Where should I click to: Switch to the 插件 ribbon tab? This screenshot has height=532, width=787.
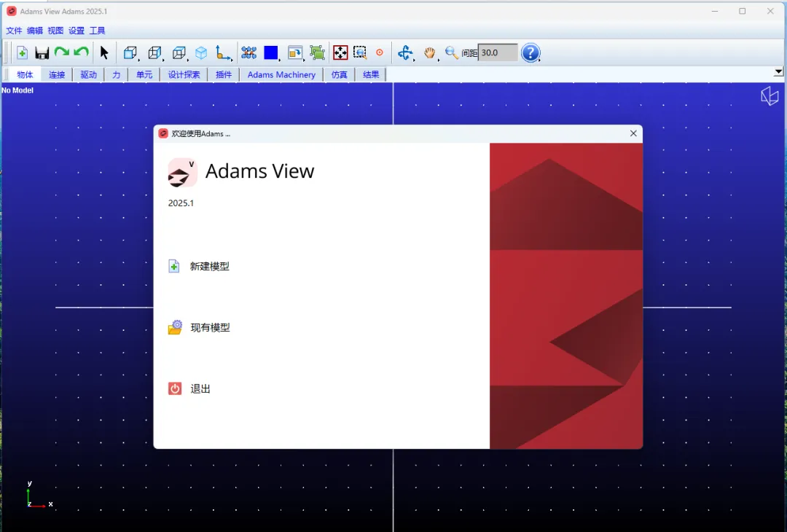224,75
